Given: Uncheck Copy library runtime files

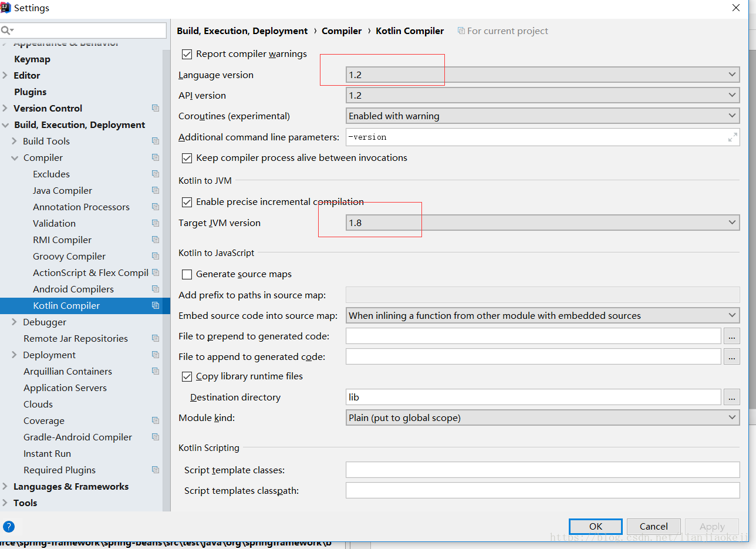Looking at the screenshot, I should [x=187, y=376].
